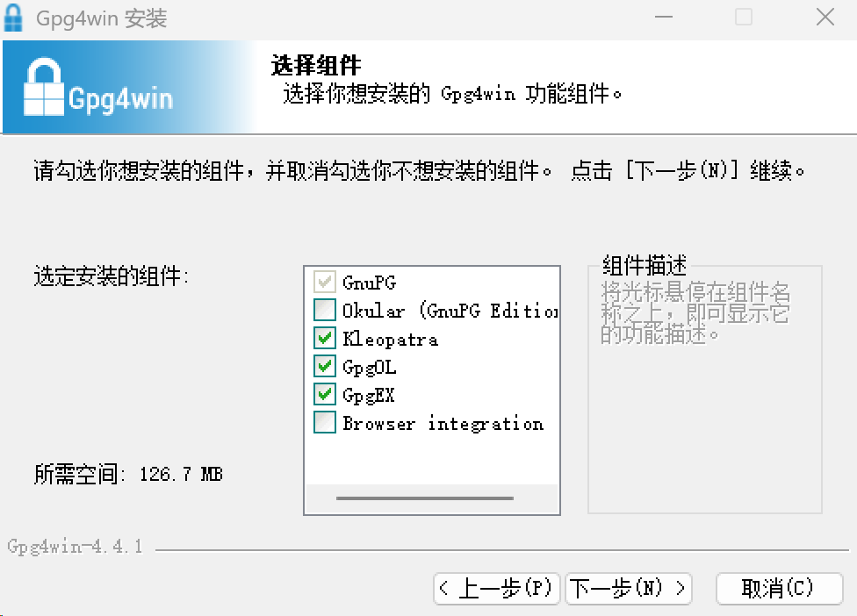Highlight the GpgEX name text in list
857x616 pixels.
pyautogui.click(x=369, y=395)
